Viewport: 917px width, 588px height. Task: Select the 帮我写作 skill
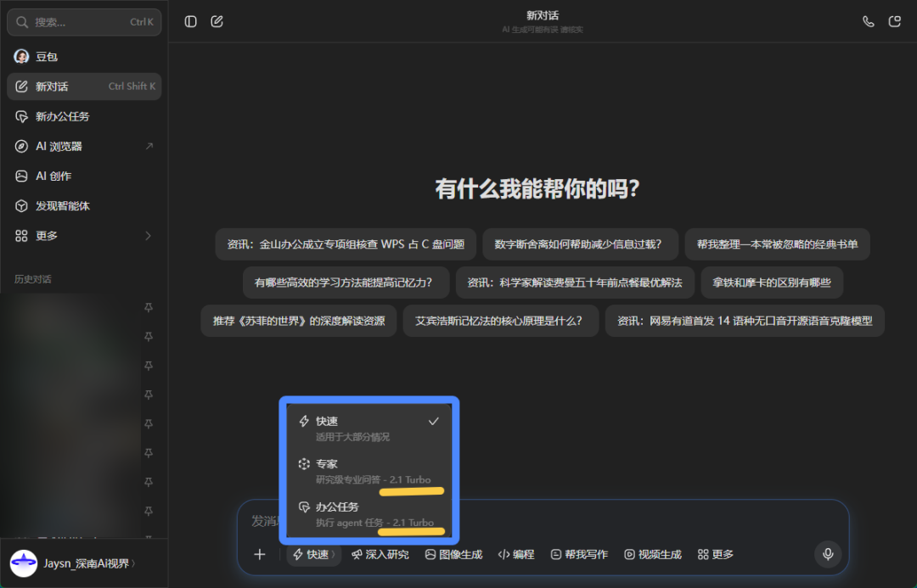tap(580, 554)
